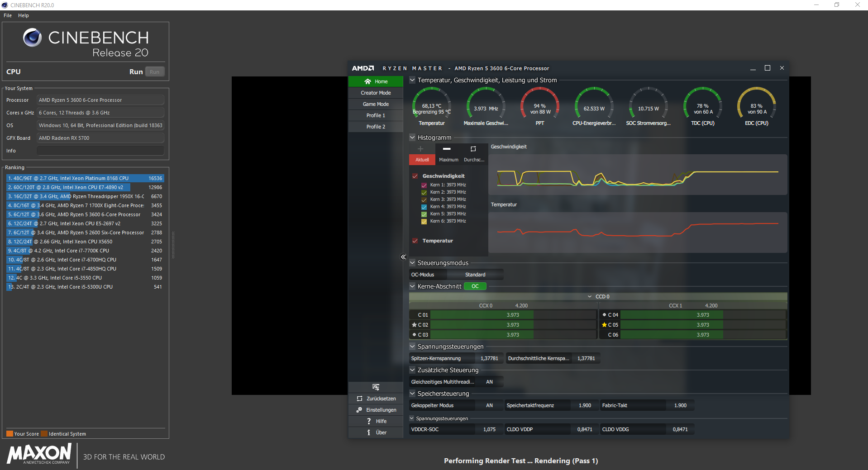Toggle the Kern 4 checkbox
868x470 pixels.
click(424, 207)
